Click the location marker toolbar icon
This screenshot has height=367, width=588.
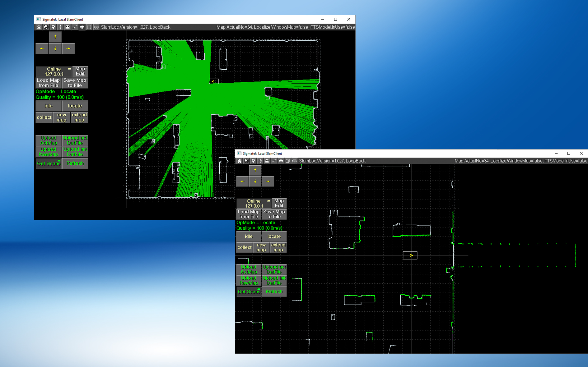click(253, 161)
